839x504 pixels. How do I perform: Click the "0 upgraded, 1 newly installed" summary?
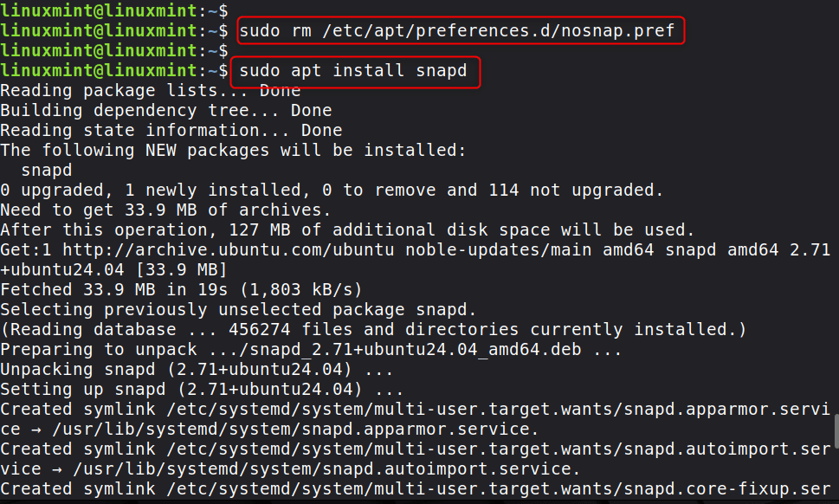(x=332, y=191)
